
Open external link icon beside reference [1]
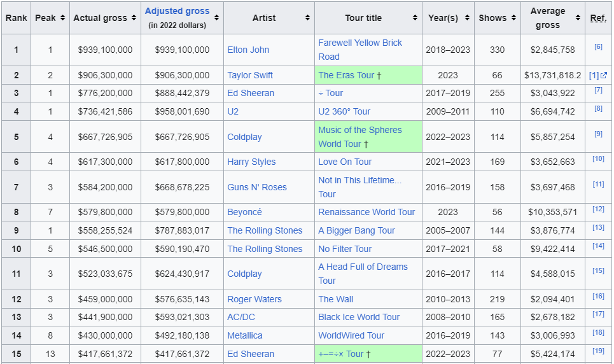click(604, 75)
